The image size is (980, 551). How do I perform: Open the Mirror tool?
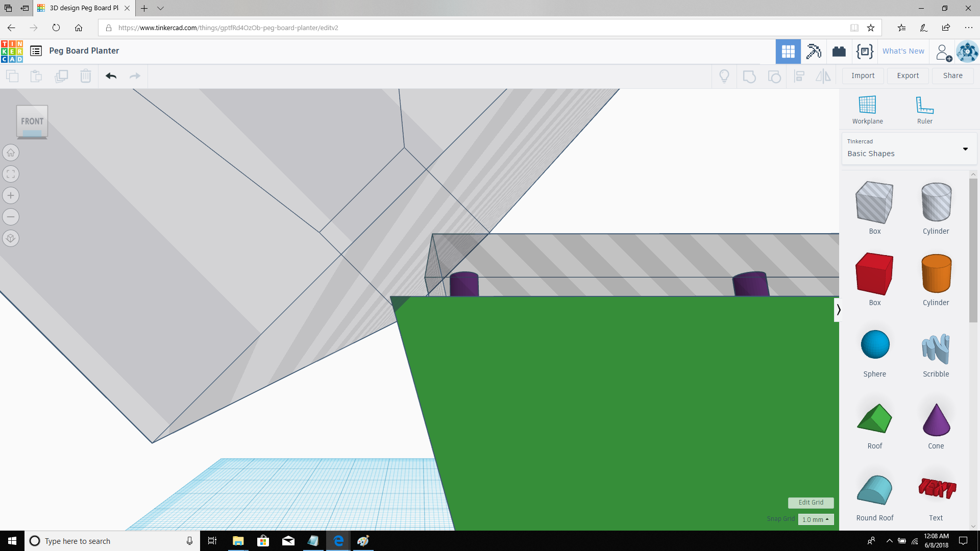pyautogui.click(x=823, y=76)
